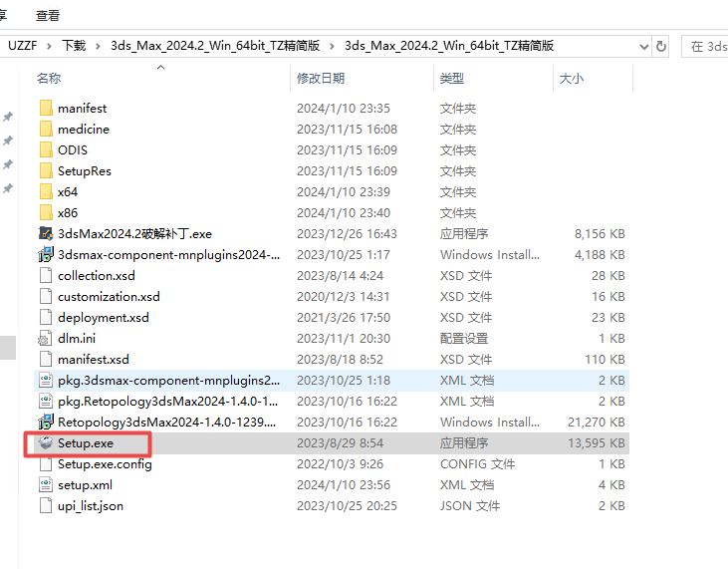728x569 pixels.
Task: Click the 3dsMax2024.2破解补丁.exe icon
Action: point(45,233)
